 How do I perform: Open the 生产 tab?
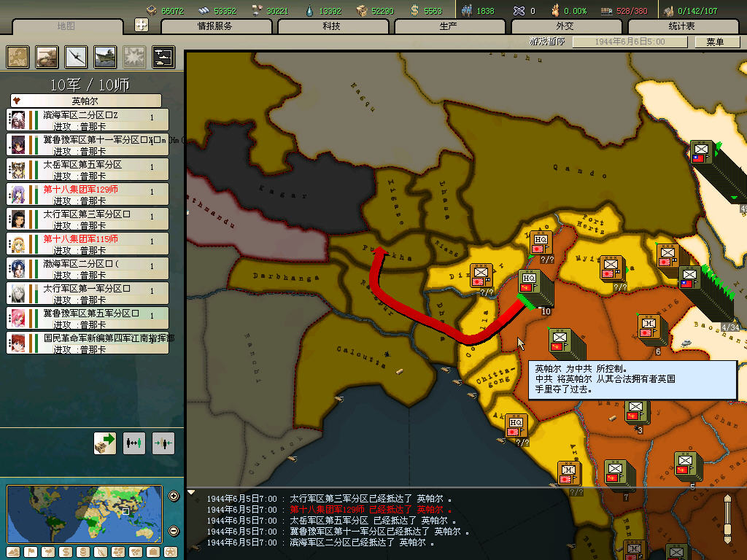(x=449, y=26)
